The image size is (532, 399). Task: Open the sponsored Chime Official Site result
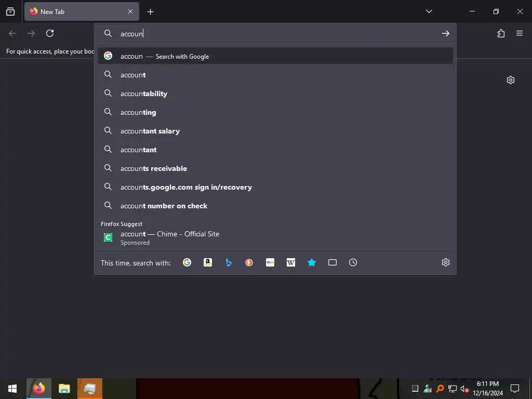(x=275, y=238)
